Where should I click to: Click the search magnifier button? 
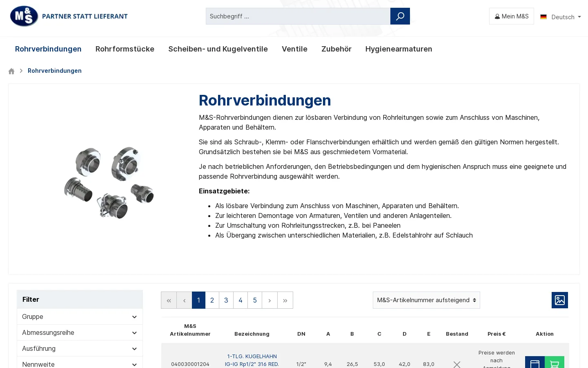pyautogui.click(x=400, y=16)
